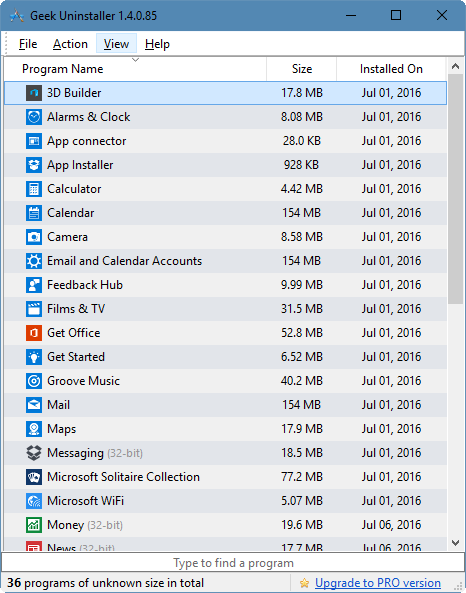This screenshot has width=466, height=593.
Task: Open the View menu
Action: [x=116, y=43]
